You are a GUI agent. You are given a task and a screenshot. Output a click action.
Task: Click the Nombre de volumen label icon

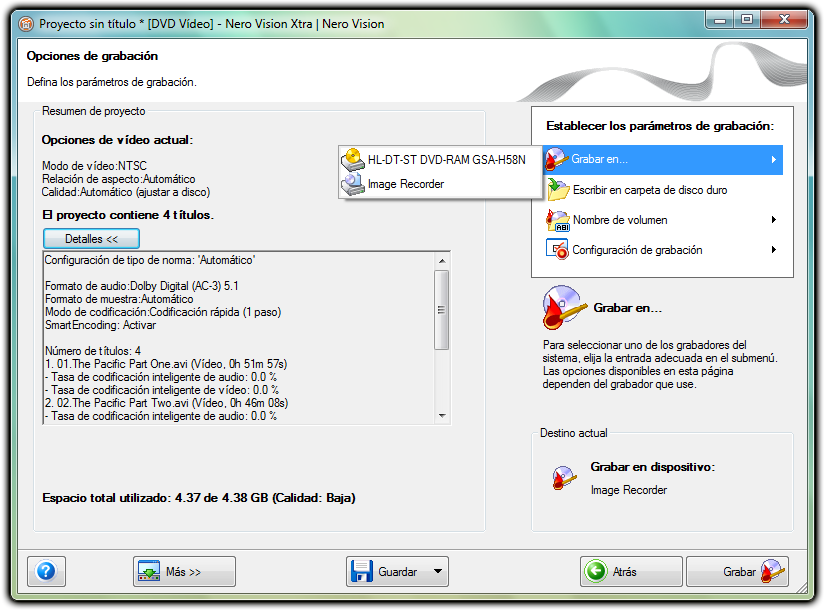[x=558, y=220]
